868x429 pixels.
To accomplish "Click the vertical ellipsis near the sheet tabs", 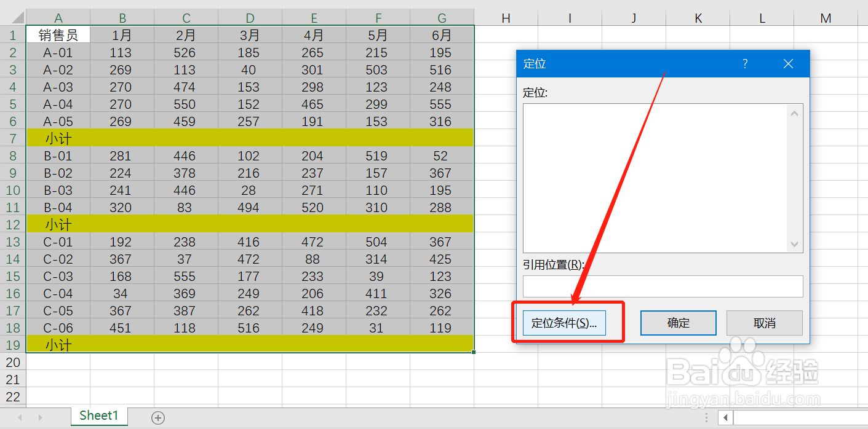I will point(706,417).
